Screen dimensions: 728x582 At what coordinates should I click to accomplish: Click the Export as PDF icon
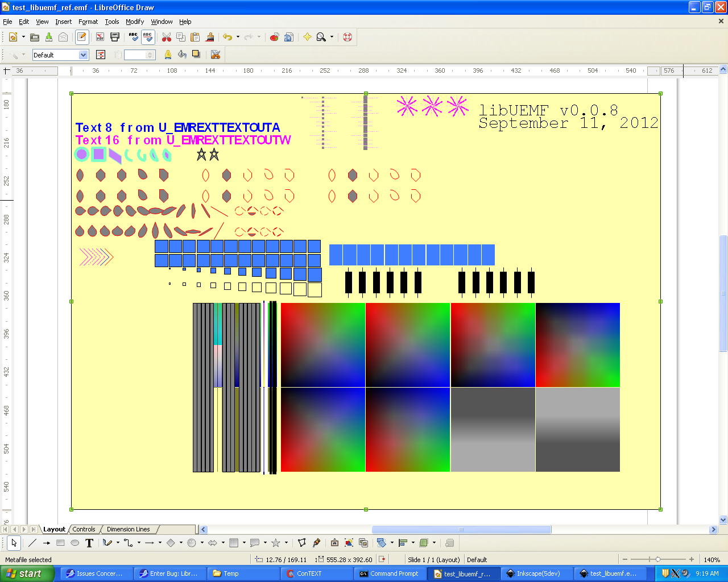click(100, 37)
